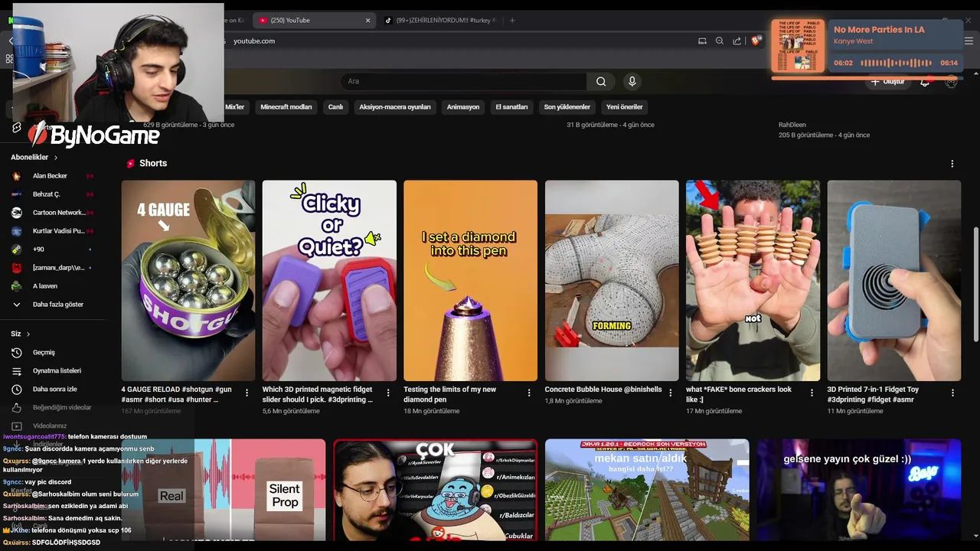
Task: Switch to the ZEHİRLENİYORDUM TikTok tab
Action: (440, 21)
